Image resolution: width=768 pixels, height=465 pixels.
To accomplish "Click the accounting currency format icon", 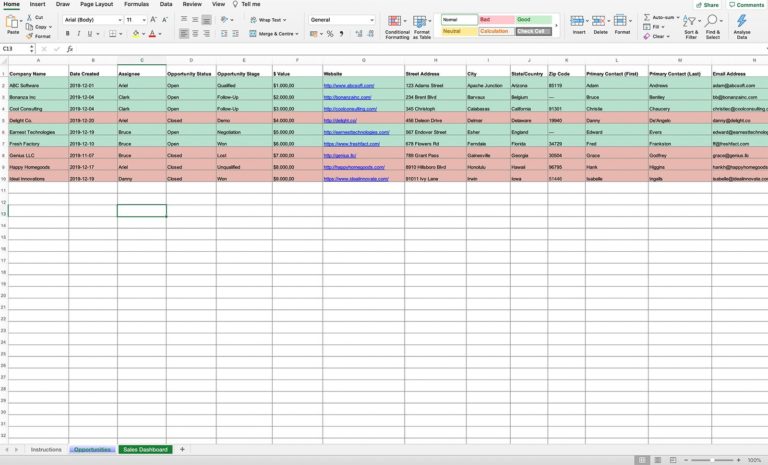I will click(x=313, y=34).
